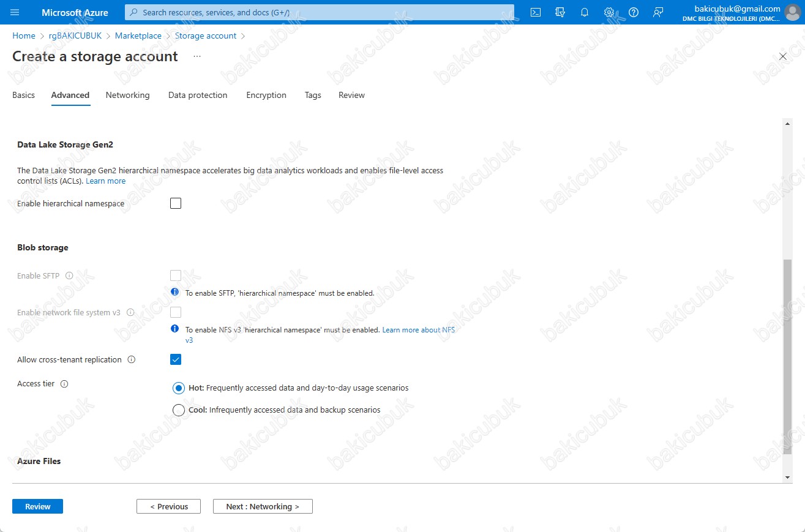
Task: Launch Cloud Shell from the top bar
Action: tap(536, 12)
